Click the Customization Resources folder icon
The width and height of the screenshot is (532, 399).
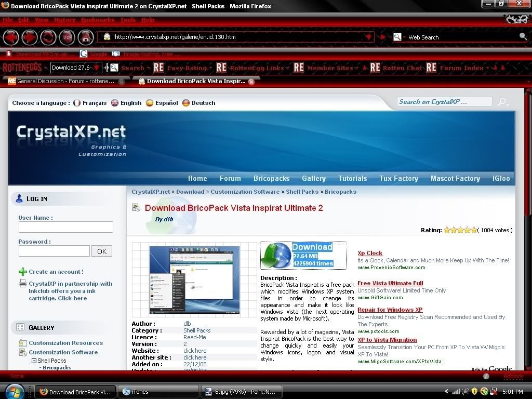(x=23, y=343)
